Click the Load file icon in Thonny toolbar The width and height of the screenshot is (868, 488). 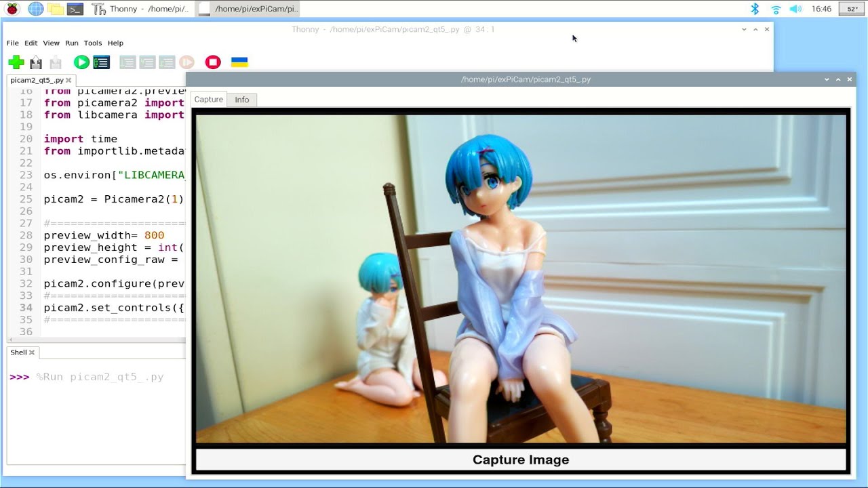36,62
